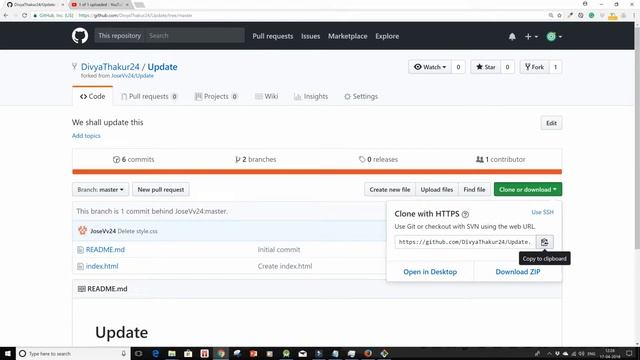Click JoseVv24 commit author avatar

tap(82, 231)
